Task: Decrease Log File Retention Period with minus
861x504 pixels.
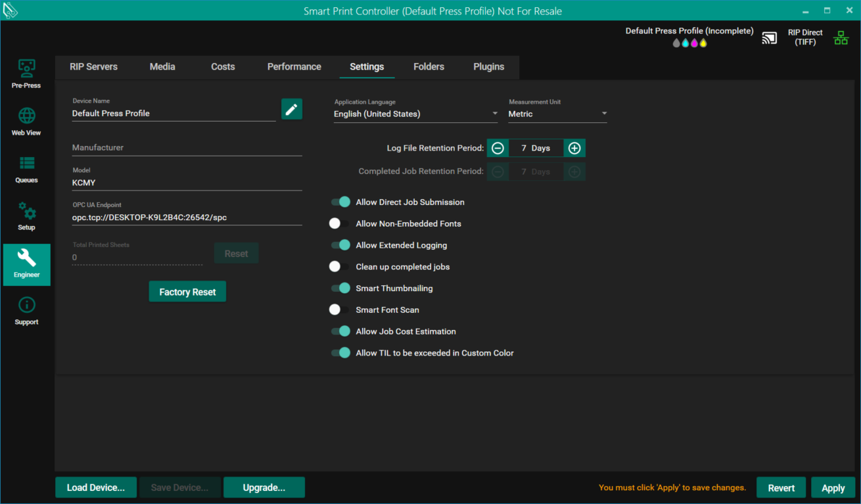Action: point(498,149)
